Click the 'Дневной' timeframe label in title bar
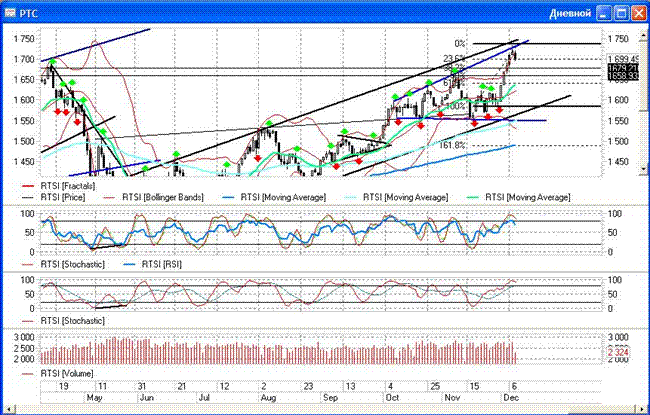The image size is (650, 415). coord(570,13)
